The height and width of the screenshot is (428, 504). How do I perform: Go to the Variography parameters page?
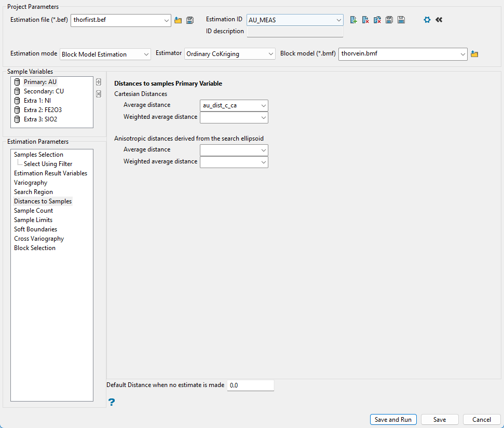pos(31,183)
